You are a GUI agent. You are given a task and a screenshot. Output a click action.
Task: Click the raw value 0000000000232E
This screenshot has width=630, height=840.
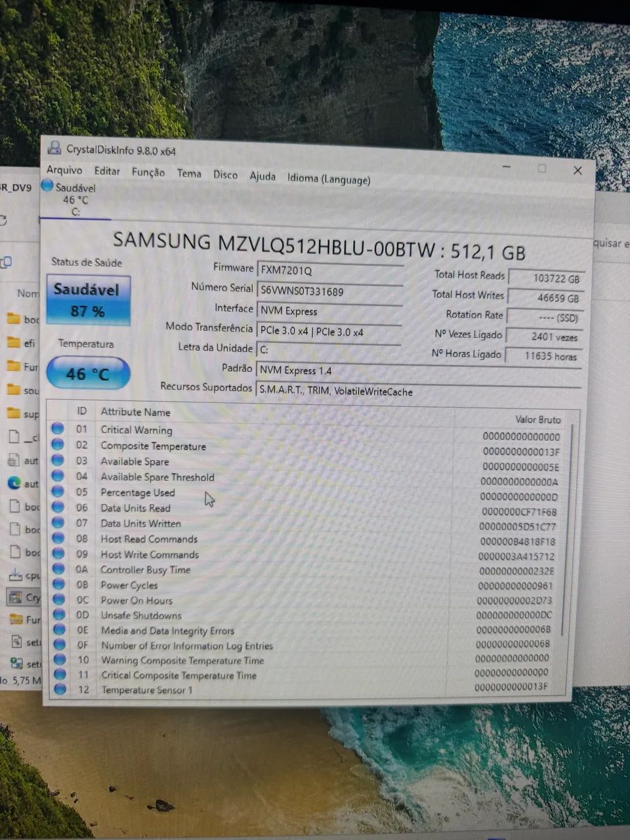point(517,571)
